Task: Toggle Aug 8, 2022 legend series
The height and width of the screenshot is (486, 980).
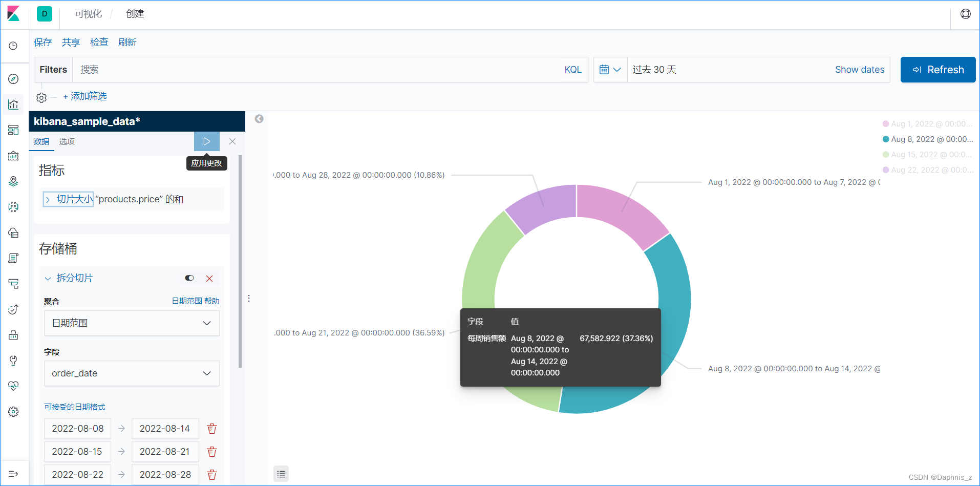Action: pyautogui.click(x=928, y=139)
